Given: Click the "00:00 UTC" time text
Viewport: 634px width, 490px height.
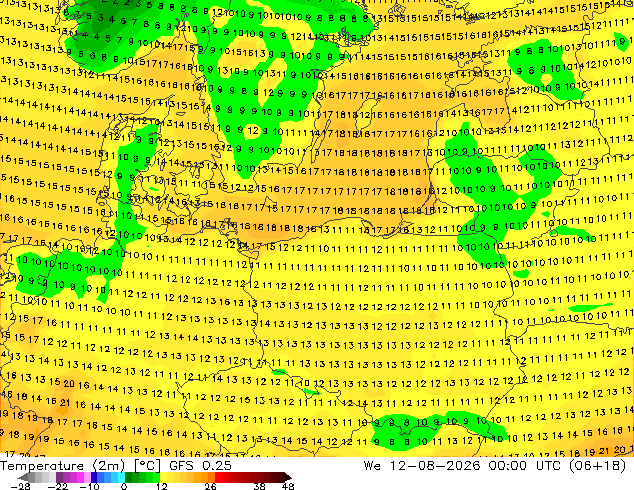Looking at the screenshot, I should click(524, 466).
